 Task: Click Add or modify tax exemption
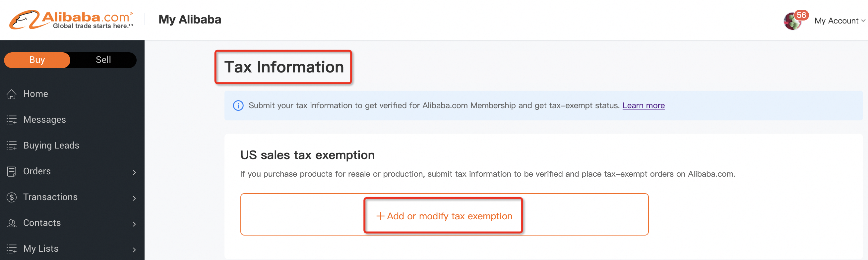444,216
